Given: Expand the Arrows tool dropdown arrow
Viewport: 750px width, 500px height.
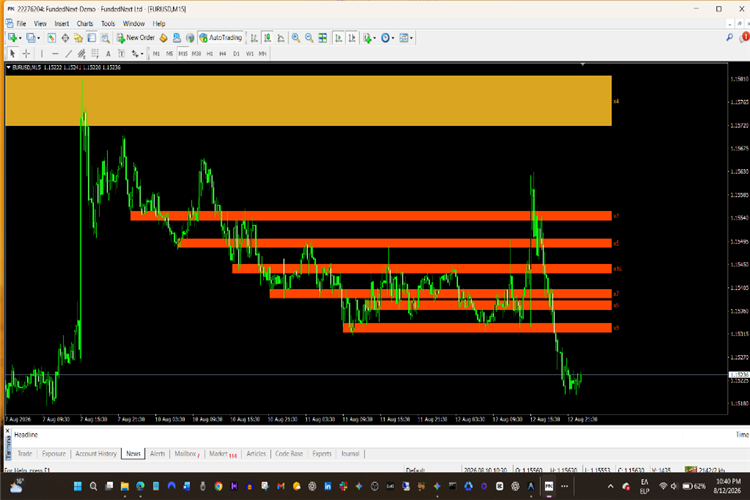Looking at the screenshot, I should tap(142, 54).
